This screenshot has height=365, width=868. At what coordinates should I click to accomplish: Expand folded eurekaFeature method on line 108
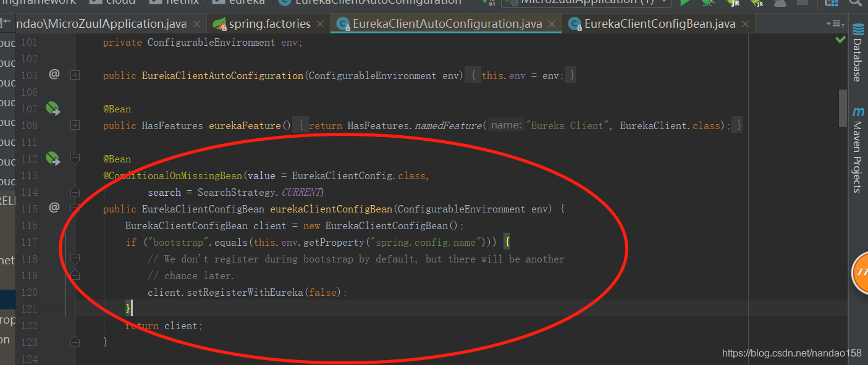(75, 125)
